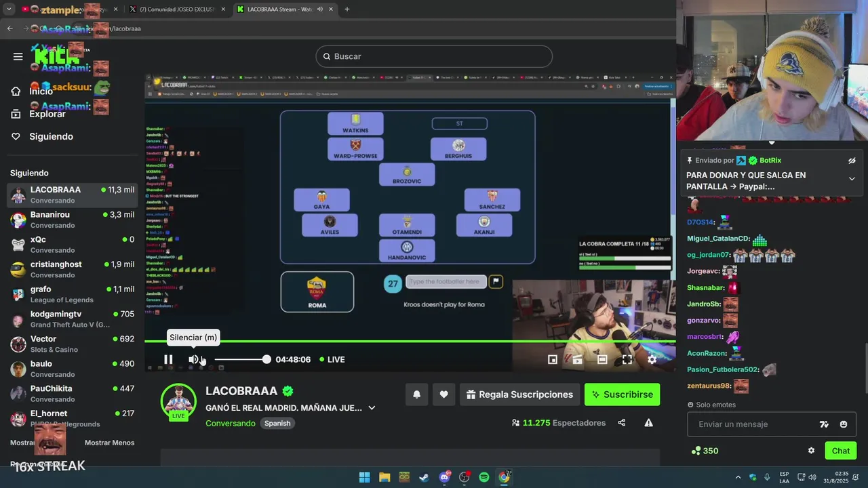Adjust the player volume slider
This screenshot has width=868, height=488.
pos(242,359)
